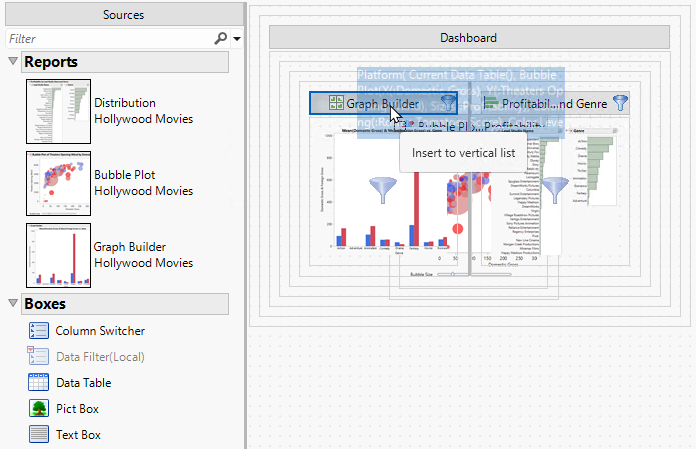This screenshot has width=696, height=449.
Task: Click the filter funnel on Graph Builder tab
Action: (x=448, y=102)
